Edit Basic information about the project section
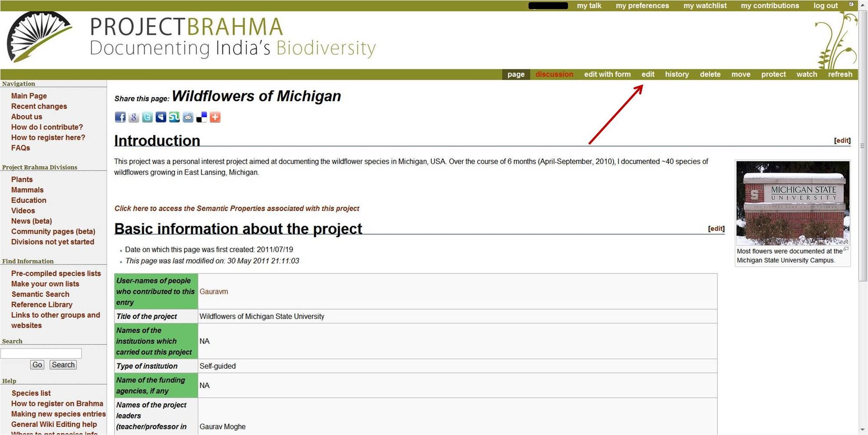Screen dimensions: 868x435 click(x=716, y=229)
